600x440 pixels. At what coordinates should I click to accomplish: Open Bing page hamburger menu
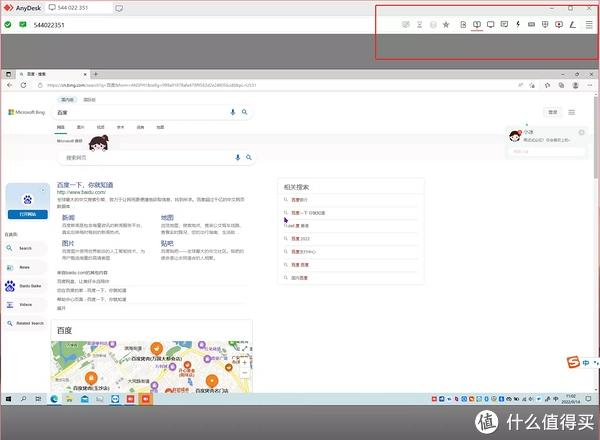click(571, 112)
